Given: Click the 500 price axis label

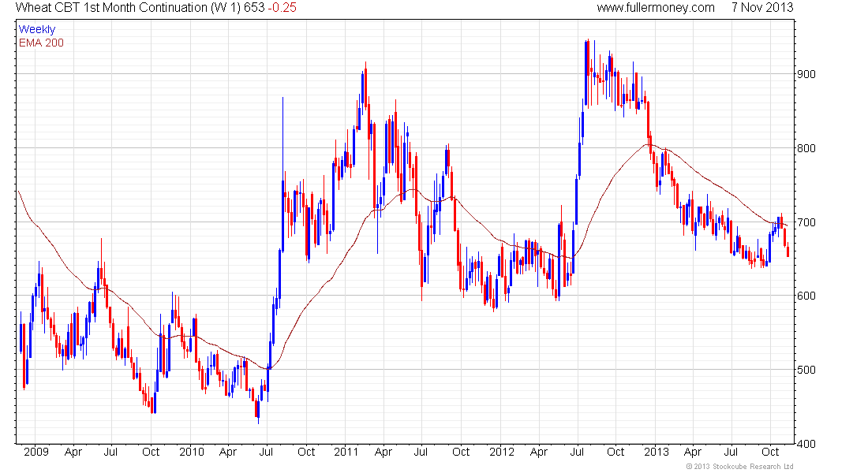Looking at the screenshot, I should 806,370.
